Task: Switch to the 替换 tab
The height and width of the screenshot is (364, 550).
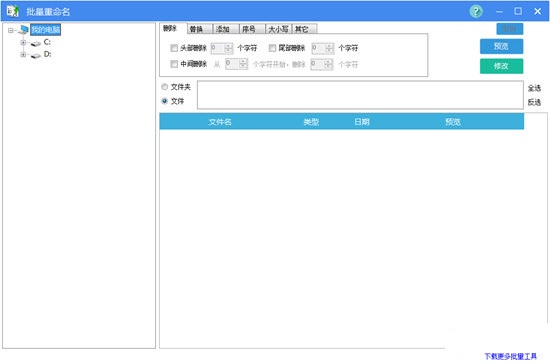Action: point(200,29)
